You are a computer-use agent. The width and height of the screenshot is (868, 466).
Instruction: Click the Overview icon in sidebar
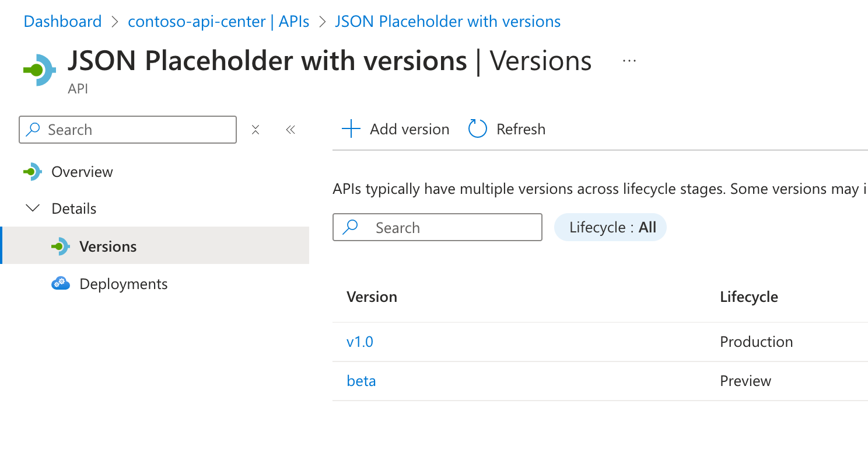[33, 172]
